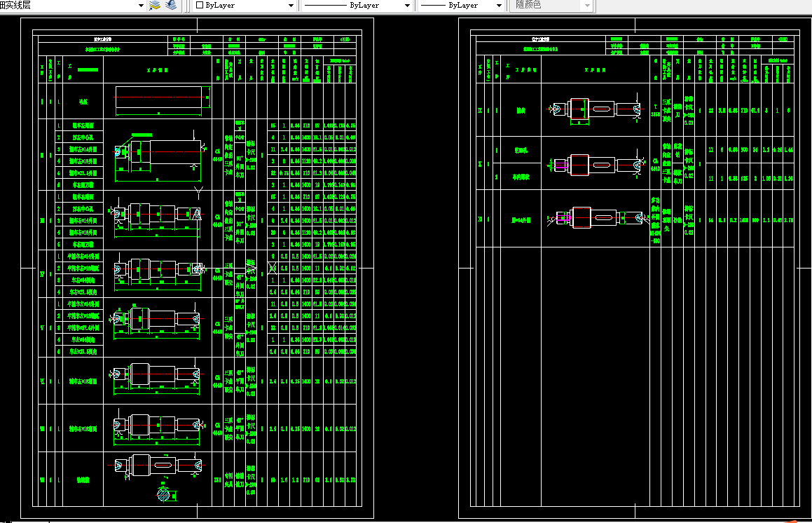The height and width of the screenshot is (523, 812).
Task: Click the Y-shaped roughness symbol on left sheet
Action: [198, 191]
